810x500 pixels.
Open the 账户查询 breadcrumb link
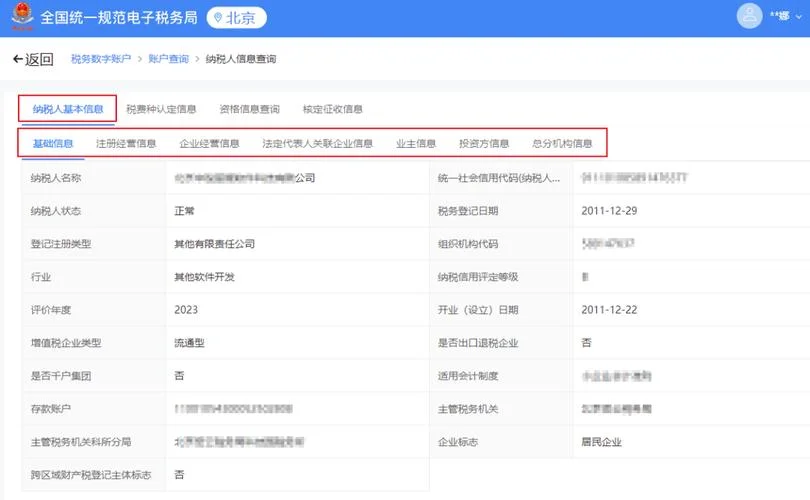[x=168, y=59]
